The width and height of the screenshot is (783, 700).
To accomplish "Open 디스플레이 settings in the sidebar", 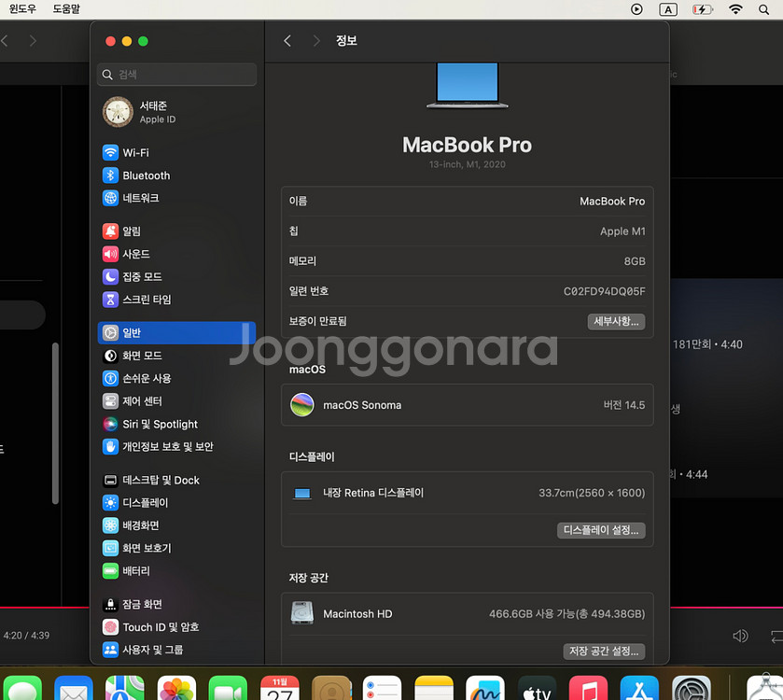I will [x=176, y=503].
